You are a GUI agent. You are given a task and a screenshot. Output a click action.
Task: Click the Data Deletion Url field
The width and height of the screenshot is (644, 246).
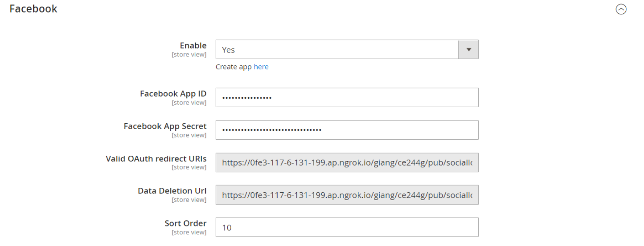click(x=347, y=195)
